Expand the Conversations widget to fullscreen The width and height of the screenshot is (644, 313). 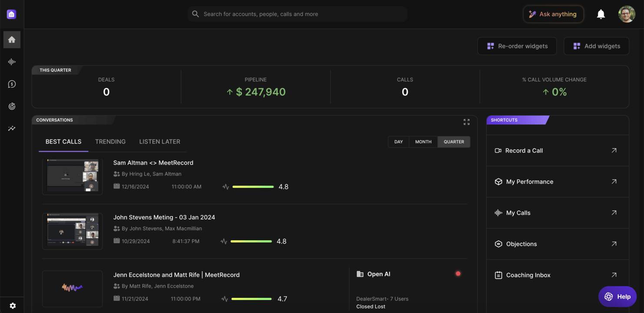[466, 122]
